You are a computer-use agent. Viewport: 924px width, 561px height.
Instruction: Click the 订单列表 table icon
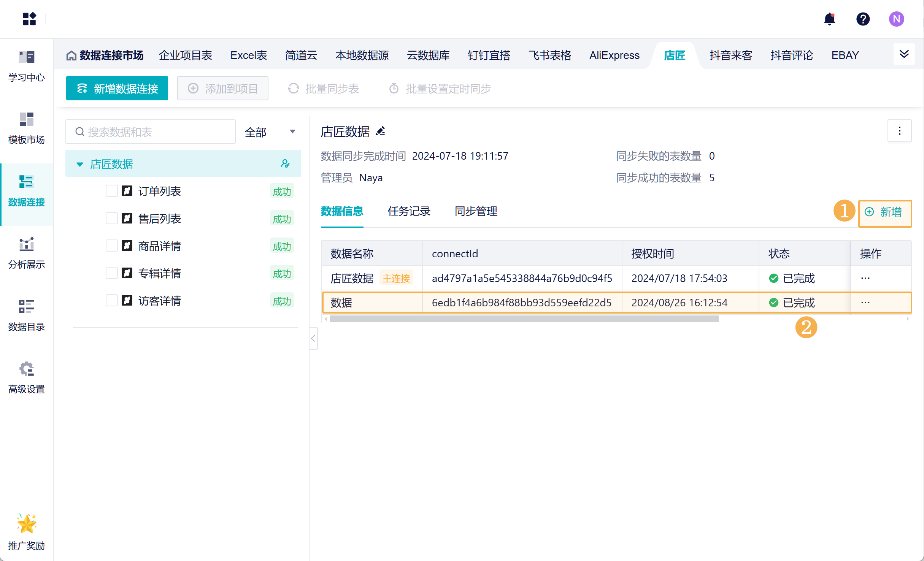point(127,191)
